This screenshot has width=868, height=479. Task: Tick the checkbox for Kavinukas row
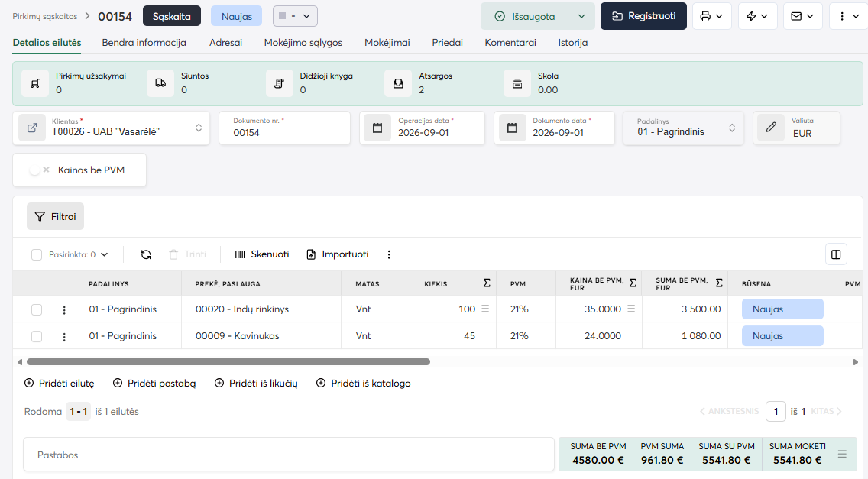(37, 336)
